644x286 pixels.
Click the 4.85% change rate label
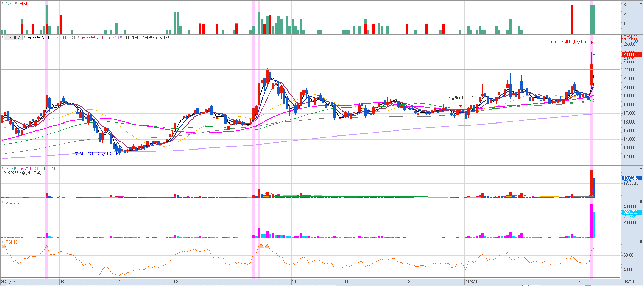629,59
